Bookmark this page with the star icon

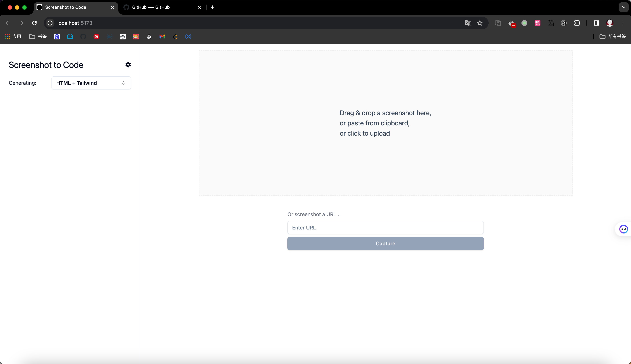(x=480, y=23)
